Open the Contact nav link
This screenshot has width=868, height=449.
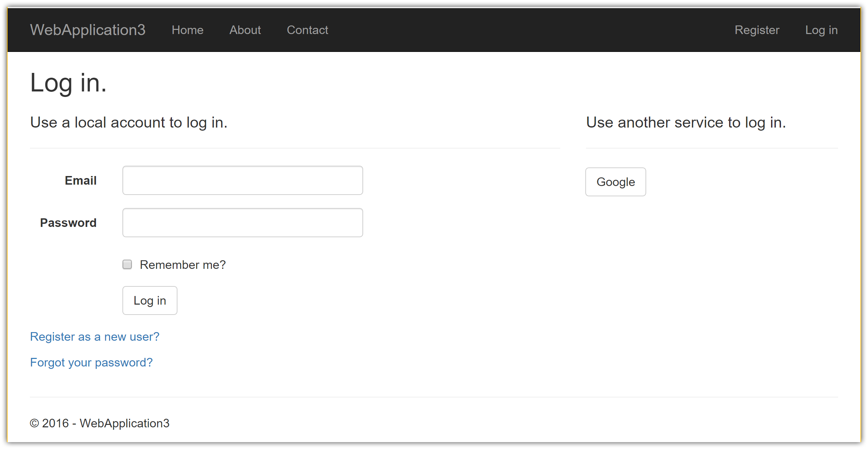coord(307,30)
